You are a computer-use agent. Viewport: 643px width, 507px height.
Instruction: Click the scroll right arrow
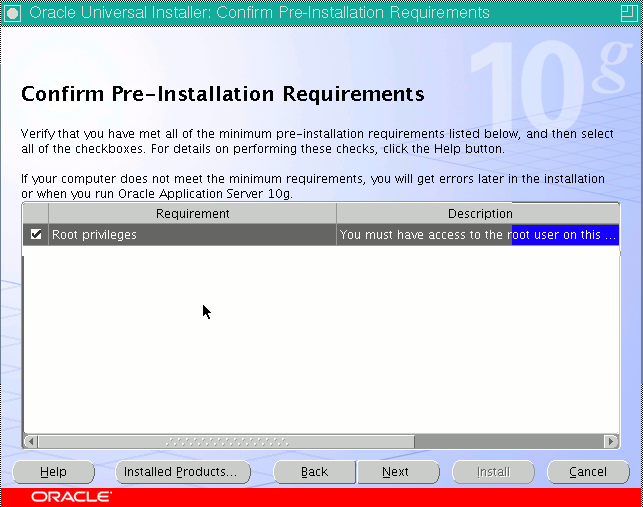coord(611,441)
